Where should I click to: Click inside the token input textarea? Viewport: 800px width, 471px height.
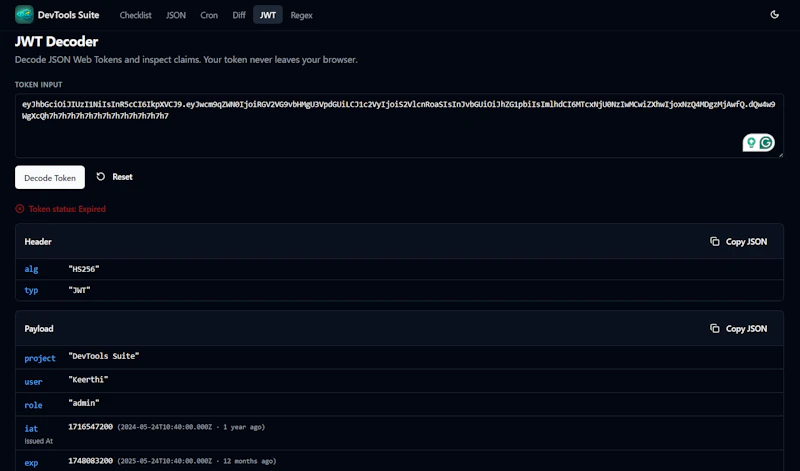[x=399, y=126]
